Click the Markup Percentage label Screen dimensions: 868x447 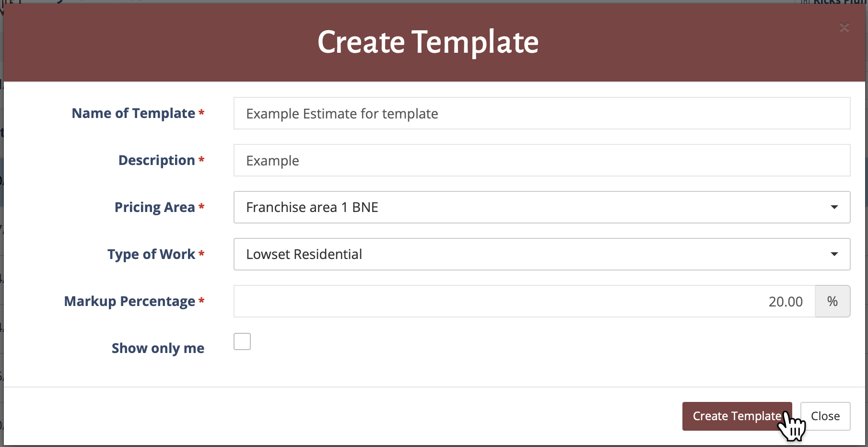[129, 301]
